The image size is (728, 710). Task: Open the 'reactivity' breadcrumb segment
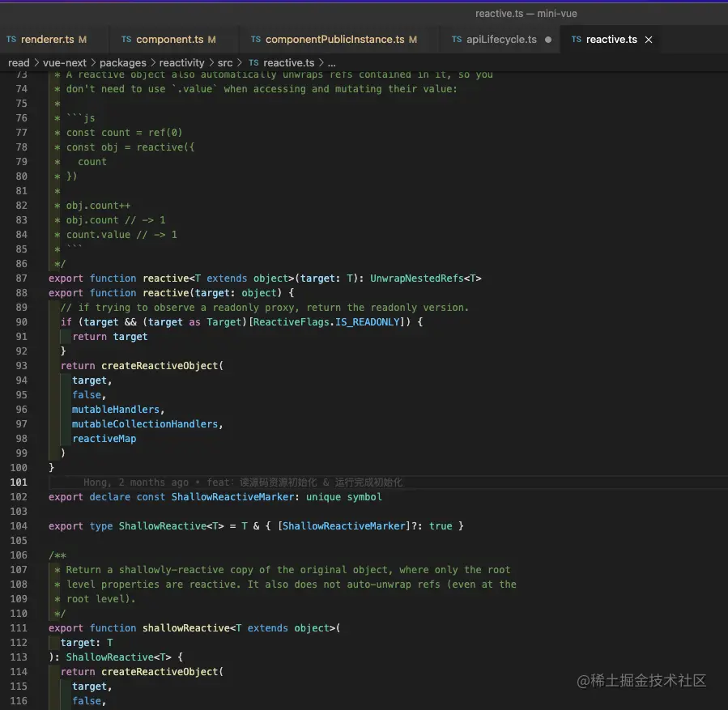click(181, 62)
